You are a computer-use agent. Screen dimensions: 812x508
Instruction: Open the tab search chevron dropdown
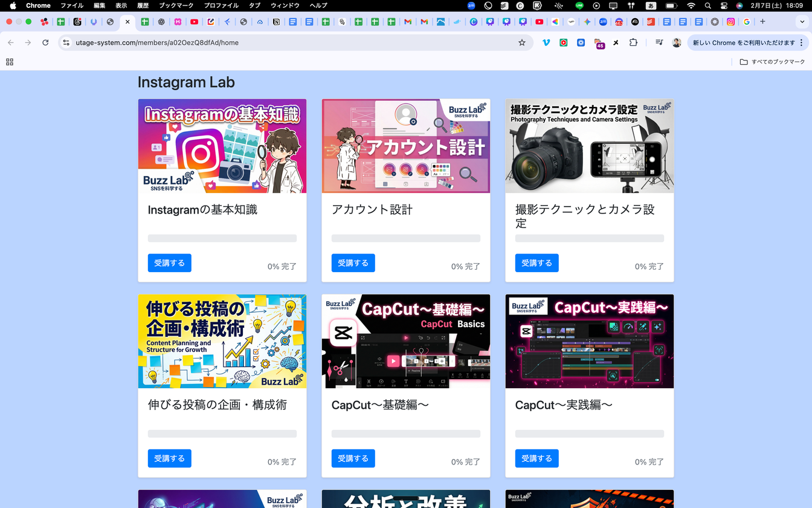(x=802, y=22)
